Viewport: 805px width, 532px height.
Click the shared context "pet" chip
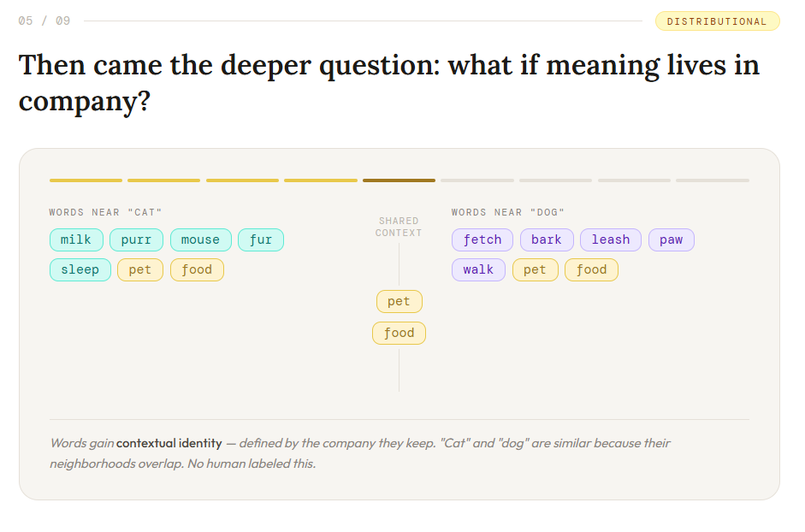point(399,301)
